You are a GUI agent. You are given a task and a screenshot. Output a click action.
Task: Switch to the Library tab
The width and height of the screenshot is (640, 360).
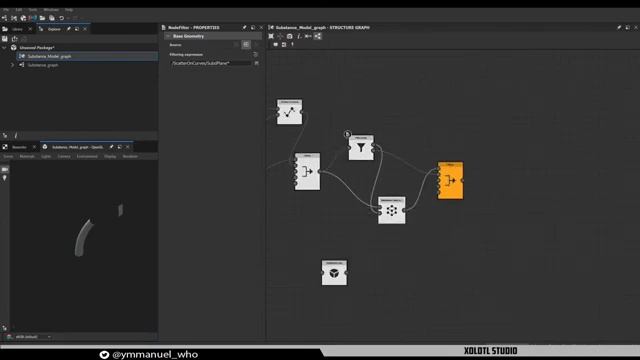click(17, 29)
